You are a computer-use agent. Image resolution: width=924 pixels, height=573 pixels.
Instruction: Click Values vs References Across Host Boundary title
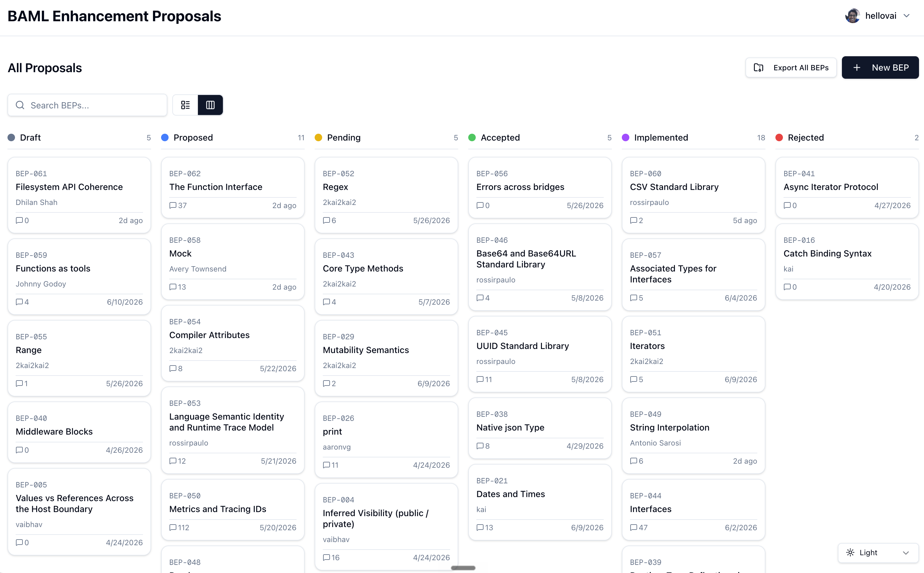[x=75, y=504]
